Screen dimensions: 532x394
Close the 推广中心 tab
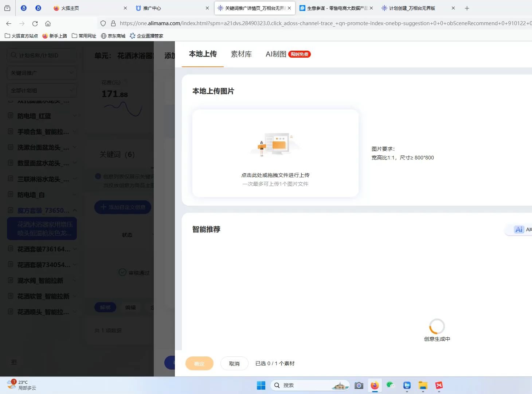tap(207, 8)
